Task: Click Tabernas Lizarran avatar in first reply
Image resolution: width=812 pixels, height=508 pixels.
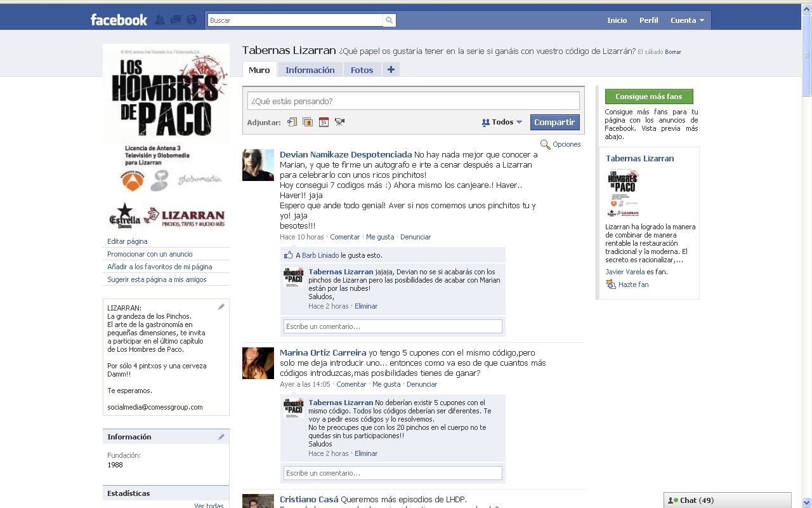Action: 293,277
